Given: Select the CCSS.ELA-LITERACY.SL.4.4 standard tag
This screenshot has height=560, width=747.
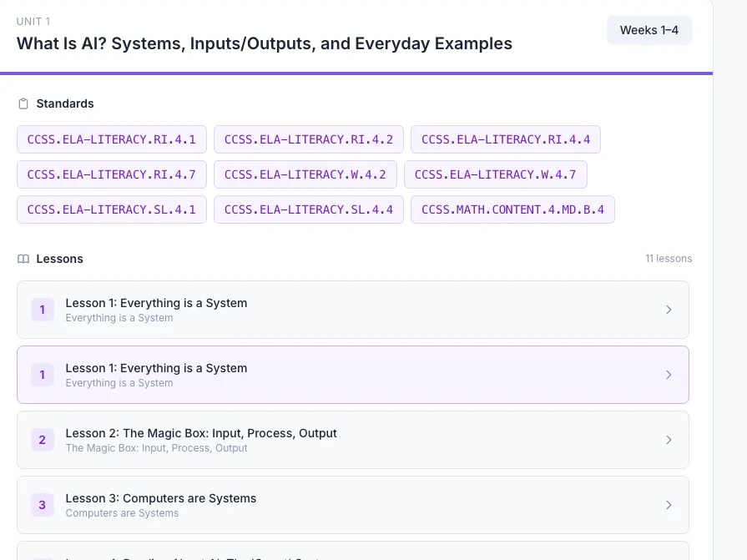Looking at the screenshot, I should [309, 209].
